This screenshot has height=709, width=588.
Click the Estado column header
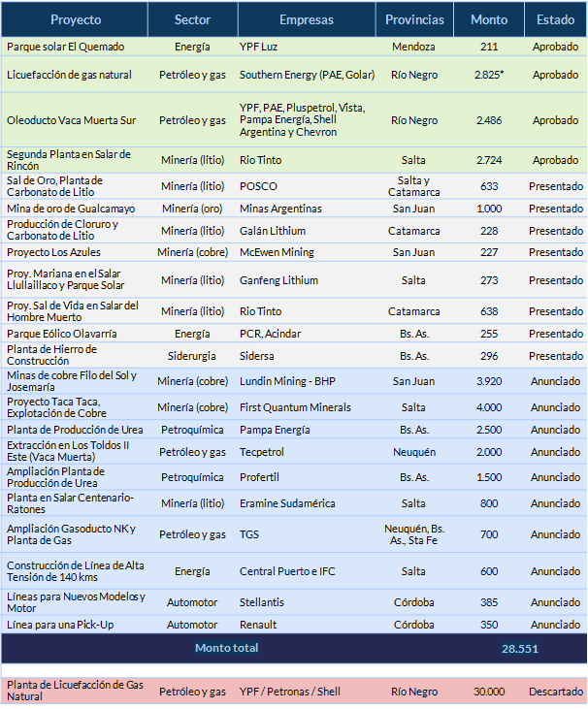click(555, 19)
